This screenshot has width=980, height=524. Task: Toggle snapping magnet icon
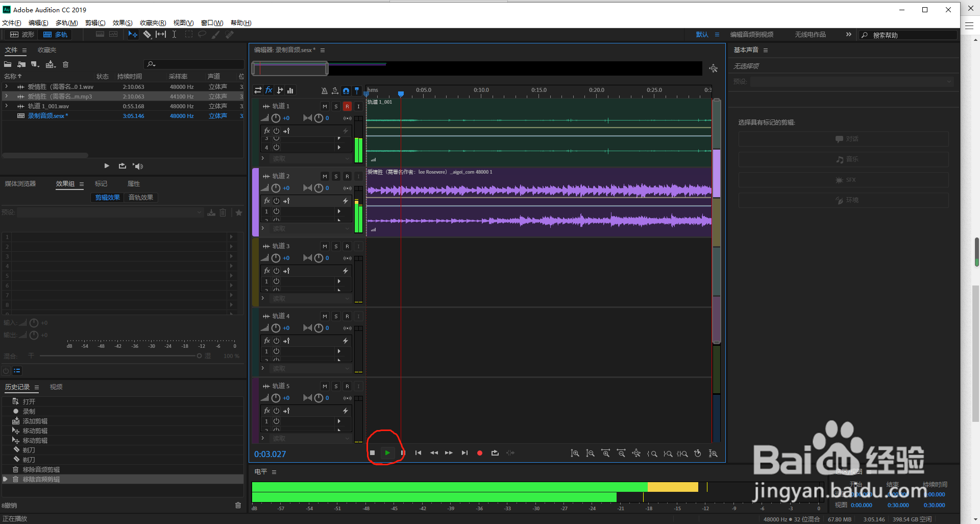[x=346, y=90]
